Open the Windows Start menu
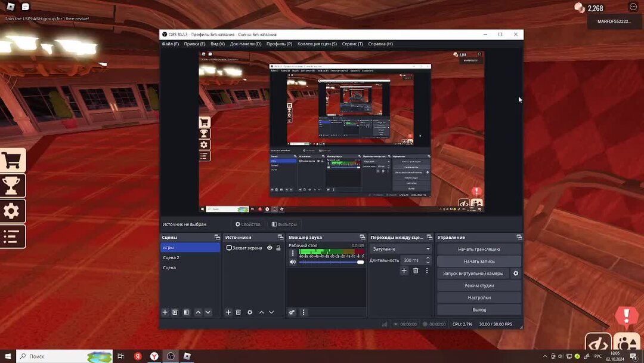 pos(8,356)
